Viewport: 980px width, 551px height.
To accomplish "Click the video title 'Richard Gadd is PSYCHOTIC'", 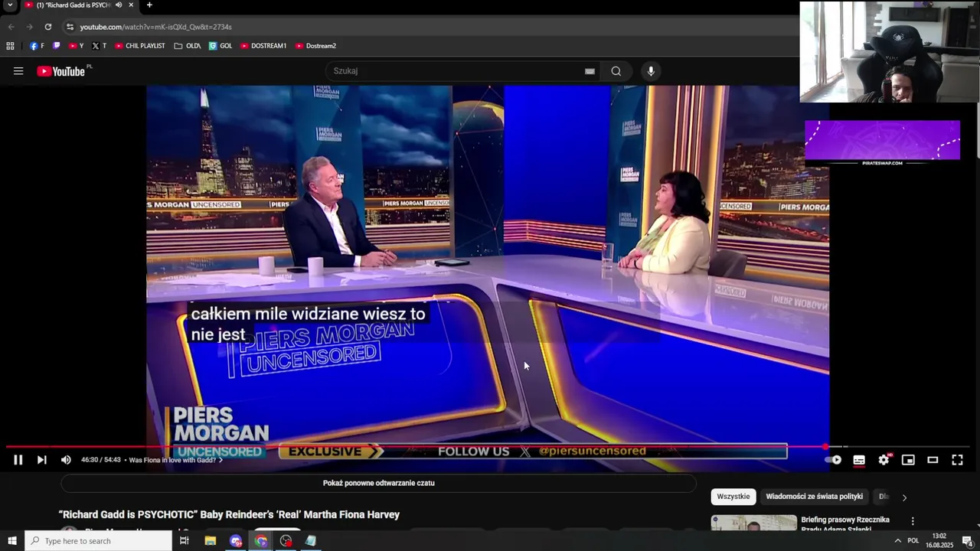I will (x=229, y=515).
